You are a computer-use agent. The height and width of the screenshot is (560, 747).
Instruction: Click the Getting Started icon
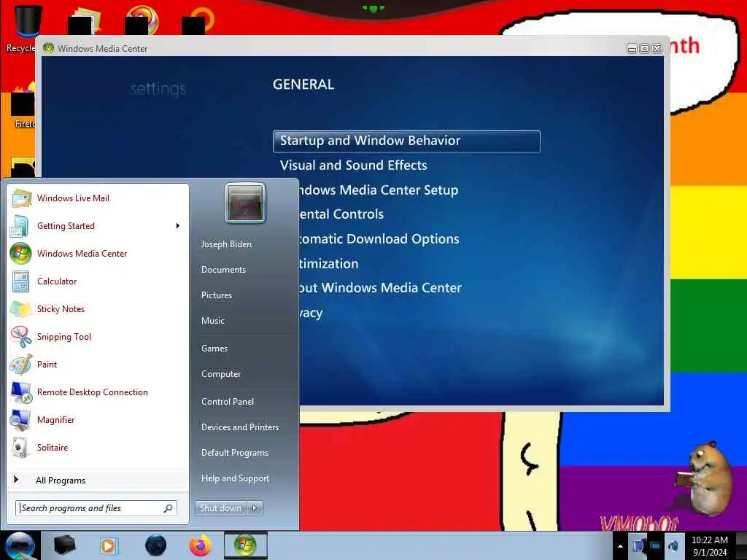tap(20, 226)
